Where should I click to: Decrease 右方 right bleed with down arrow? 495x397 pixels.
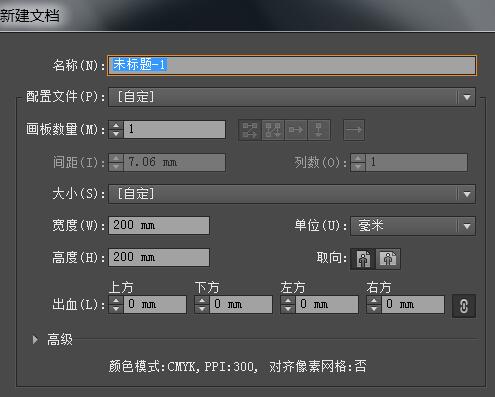point(374,309)
